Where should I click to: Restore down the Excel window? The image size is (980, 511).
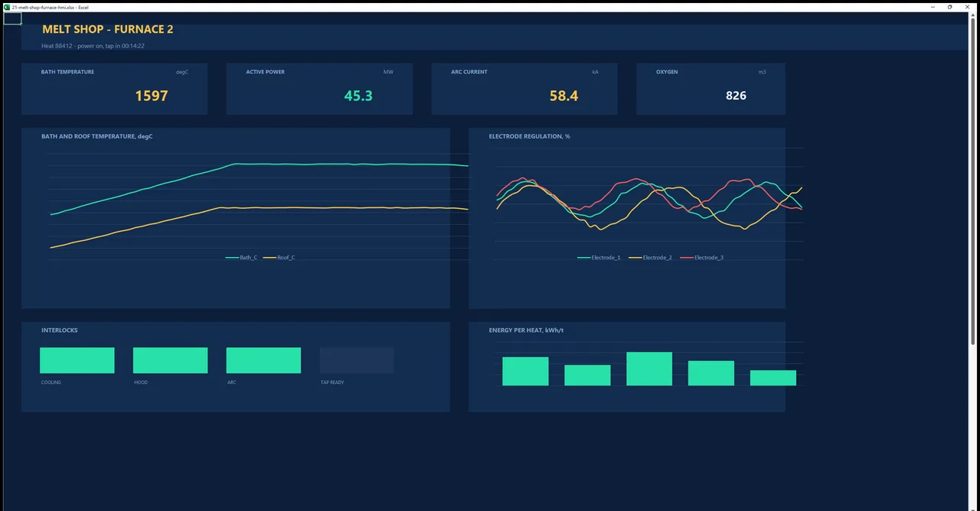click(x=950, y=6)
